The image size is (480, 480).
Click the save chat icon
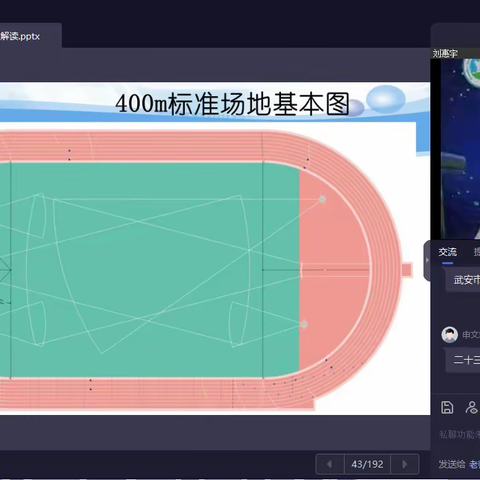point(447,407)
